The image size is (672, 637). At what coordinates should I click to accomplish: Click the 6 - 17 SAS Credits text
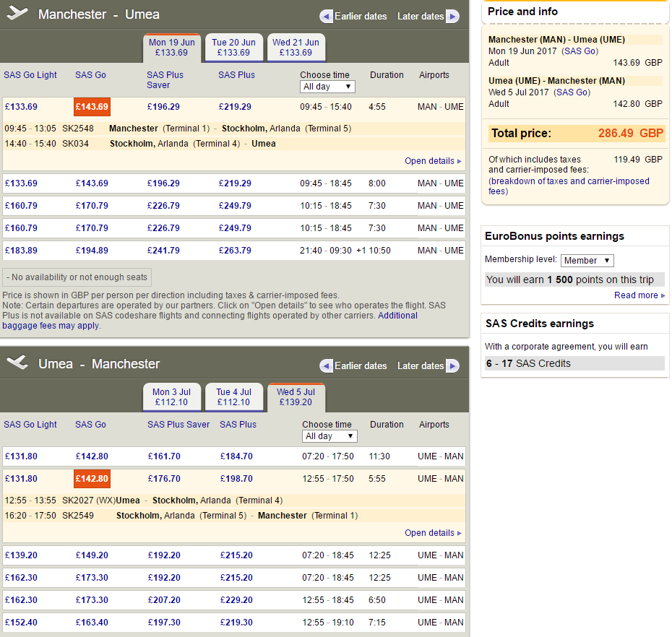[528, 364]
